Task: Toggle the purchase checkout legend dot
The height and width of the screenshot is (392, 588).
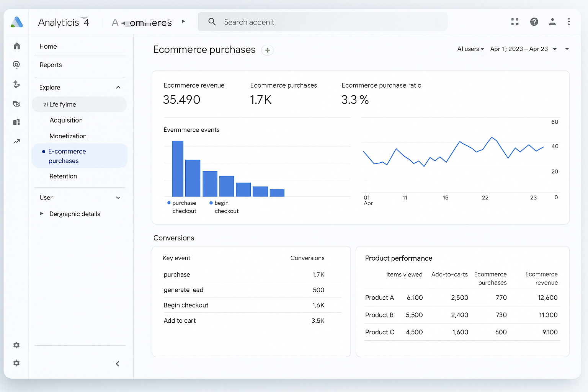Action: tap(169, 203)
